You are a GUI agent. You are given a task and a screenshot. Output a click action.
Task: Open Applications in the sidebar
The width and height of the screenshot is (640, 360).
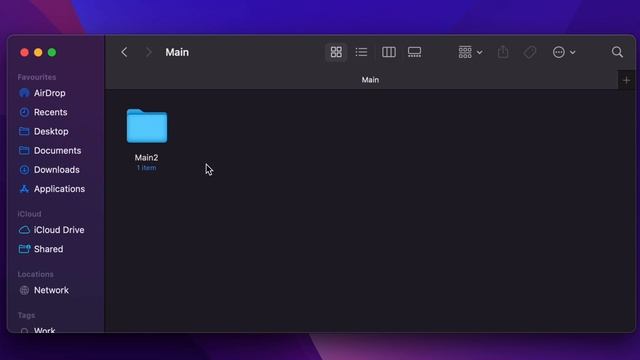59,189
